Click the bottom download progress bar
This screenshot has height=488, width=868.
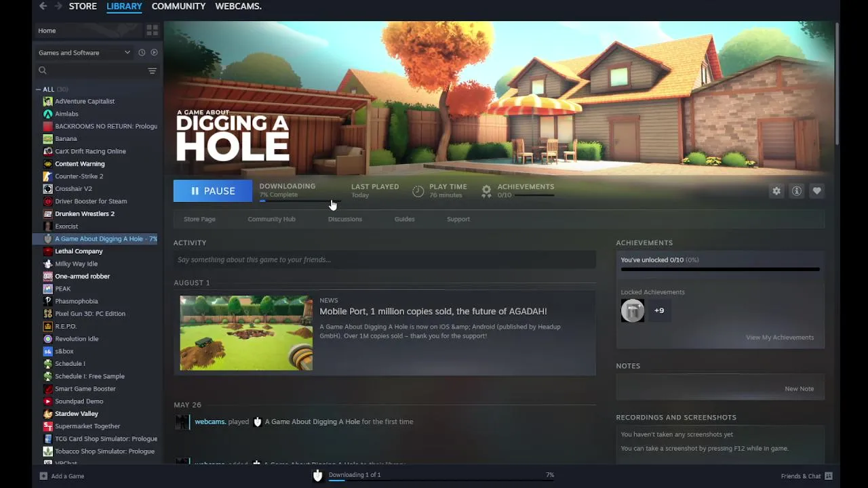point(441,481)
